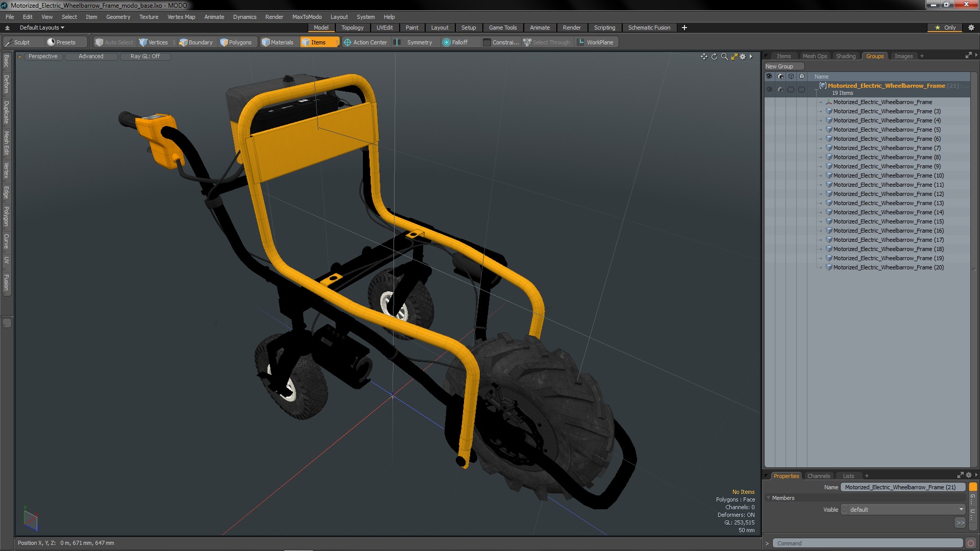Switch to the Channels tab

click(x=819, y=476)
